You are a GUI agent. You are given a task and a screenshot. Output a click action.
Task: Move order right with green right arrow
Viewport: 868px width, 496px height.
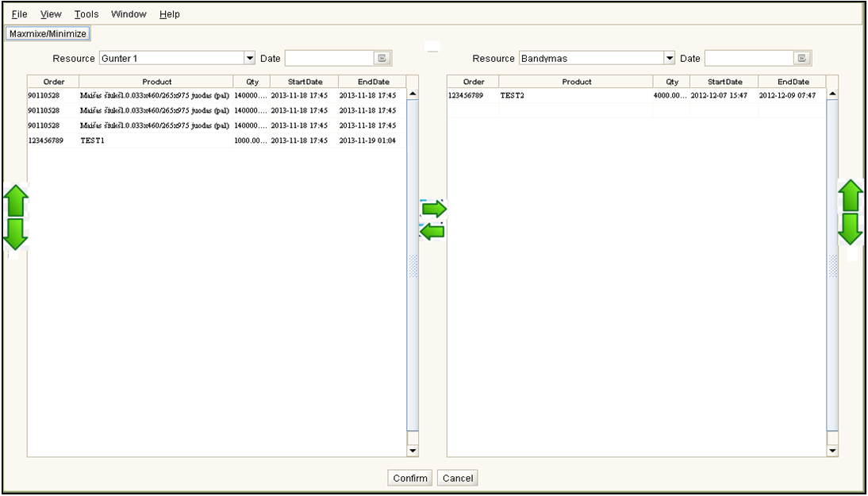tap(433, 209)
